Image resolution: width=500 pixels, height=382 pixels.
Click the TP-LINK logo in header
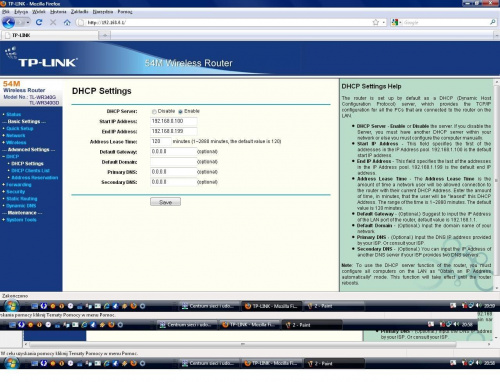(42, 58)
